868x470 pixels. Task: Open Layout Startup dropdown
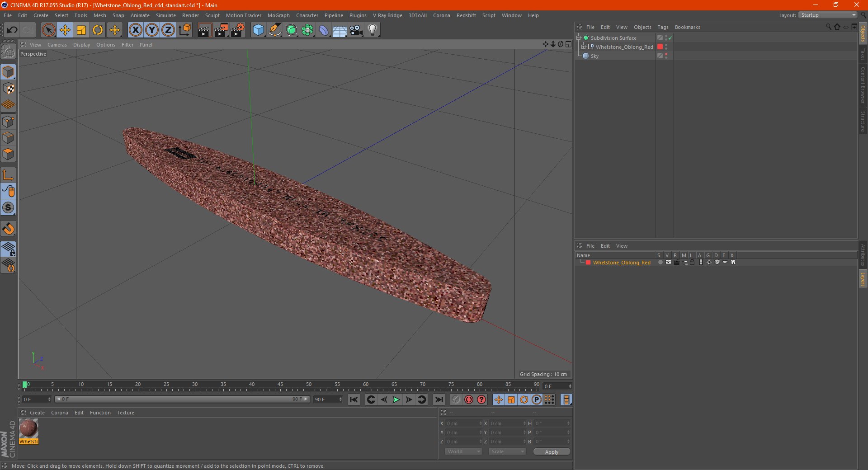click(x=828, y=15)
